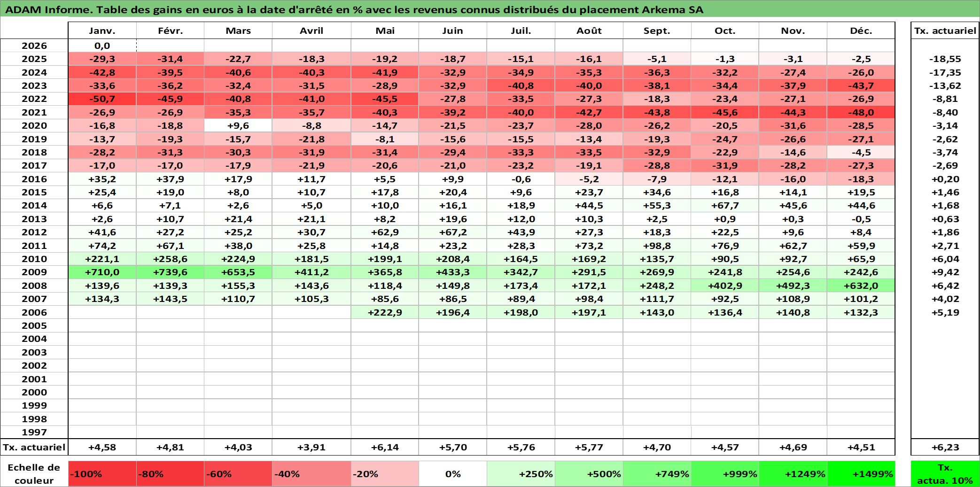Viewport: 980px width, 487px height.
Task: Select the +9,6 cell in March 2020
Action: 238,125
